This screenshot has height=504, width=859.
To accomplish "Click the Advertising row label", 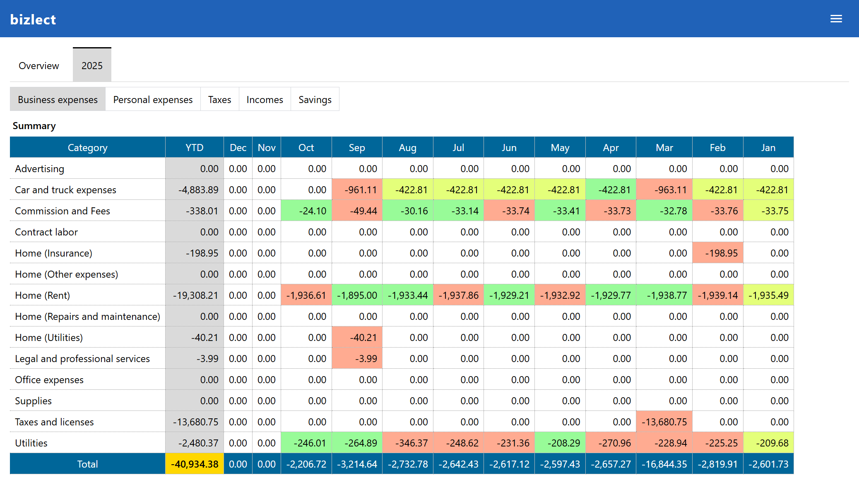I will tap(39, 168).
